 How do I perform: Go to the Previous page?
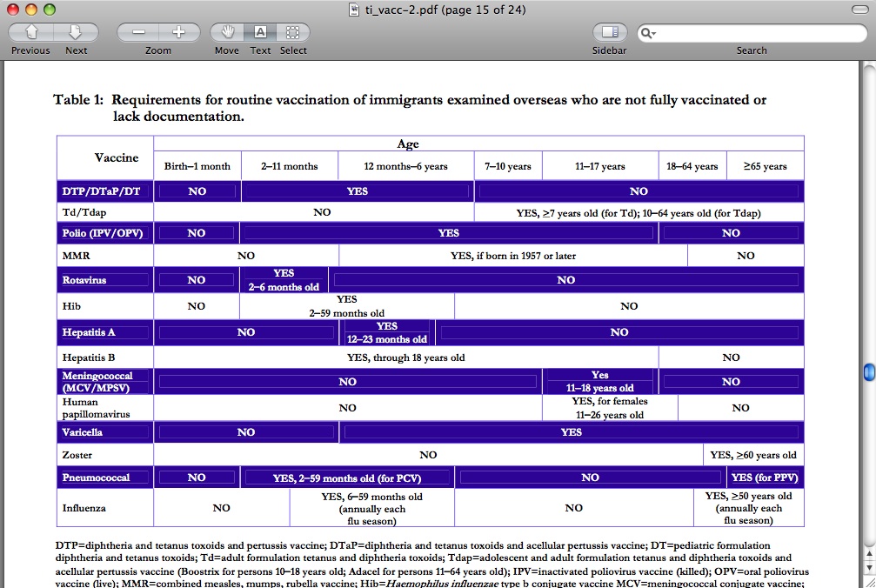pyautogui.click(x=30, y=32)
